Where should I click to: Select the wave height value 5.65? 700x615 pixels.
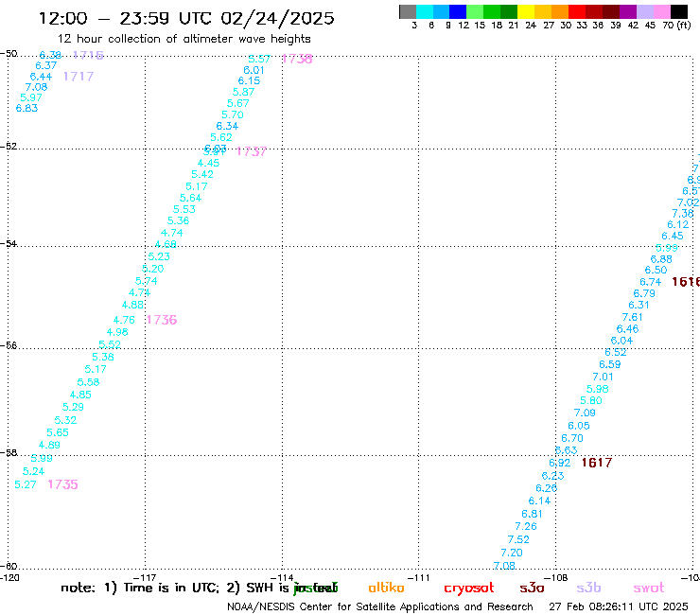pyautogui.click(x=58, y=432)
